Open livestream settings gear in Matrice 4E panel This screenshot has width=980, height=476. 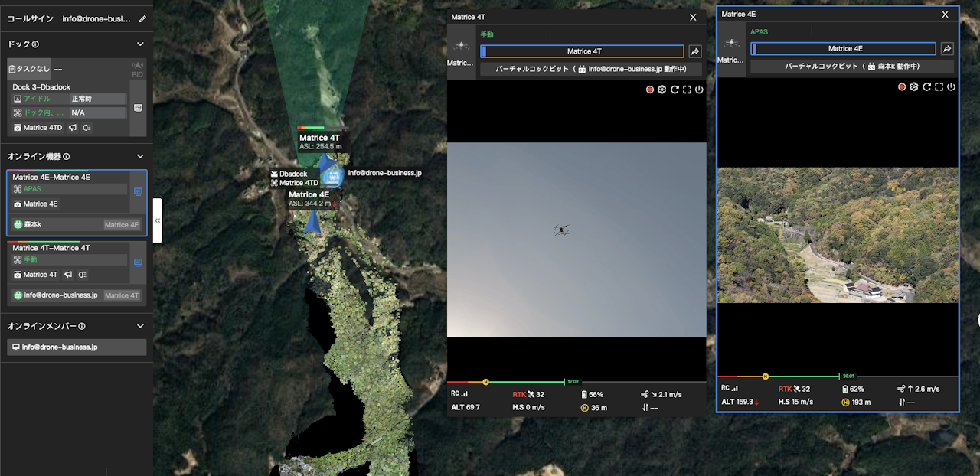(914, 87)
